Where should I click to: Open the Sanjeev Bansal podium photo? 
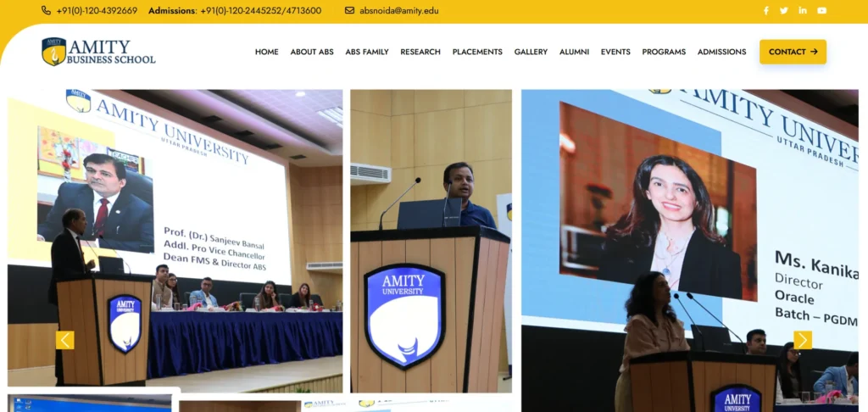point(175,241)
